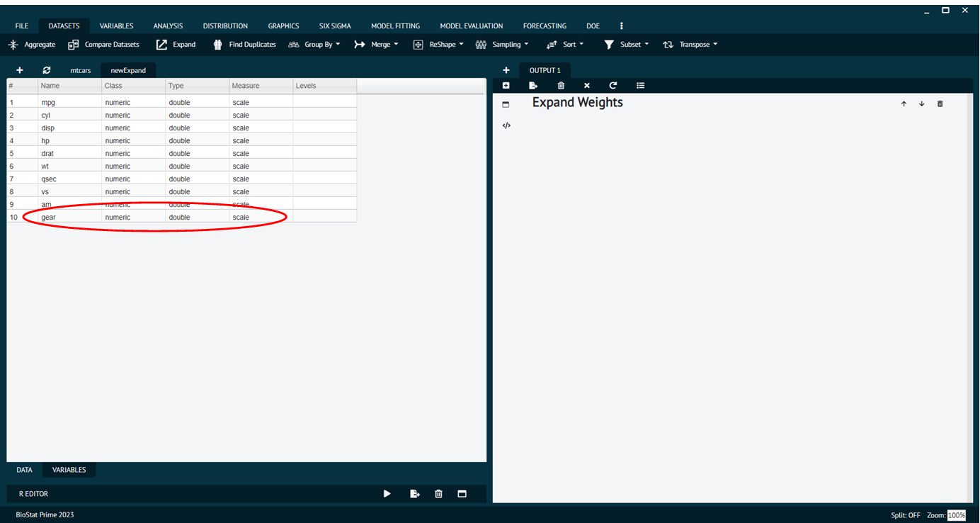Switch to the mtcars dataset tab
This screenshot has width=980, height=523.
click(x=80, y=71)
